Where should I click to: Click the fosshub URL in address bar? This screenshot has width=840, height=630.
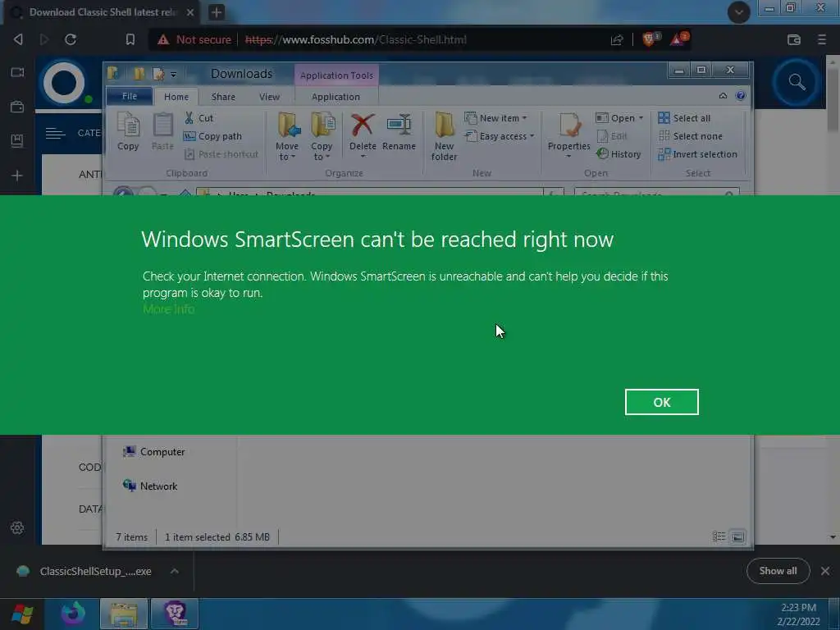pos(356,39)
